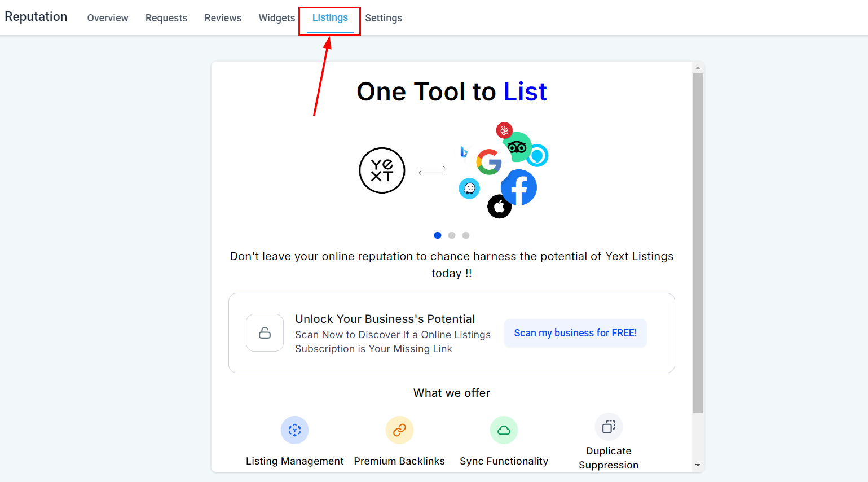Open the Listings tab
Screen dimensions: 868x482
tap(330, 17)
